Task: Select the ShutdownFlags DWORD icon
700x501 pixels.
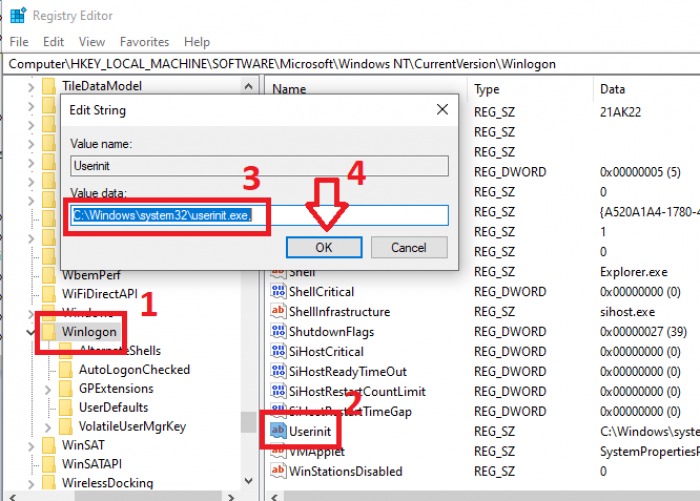Action: (278, 331)
